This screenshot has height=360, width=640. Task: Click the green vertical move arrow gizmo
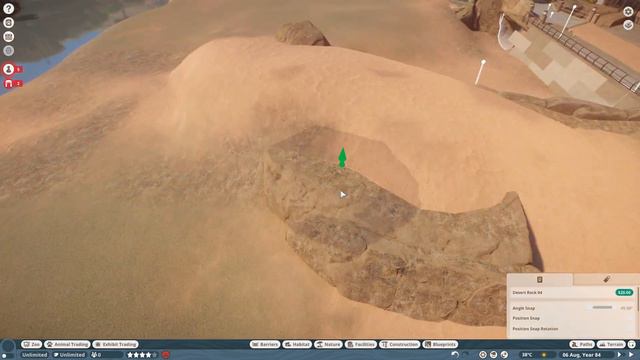click(342, 158)
